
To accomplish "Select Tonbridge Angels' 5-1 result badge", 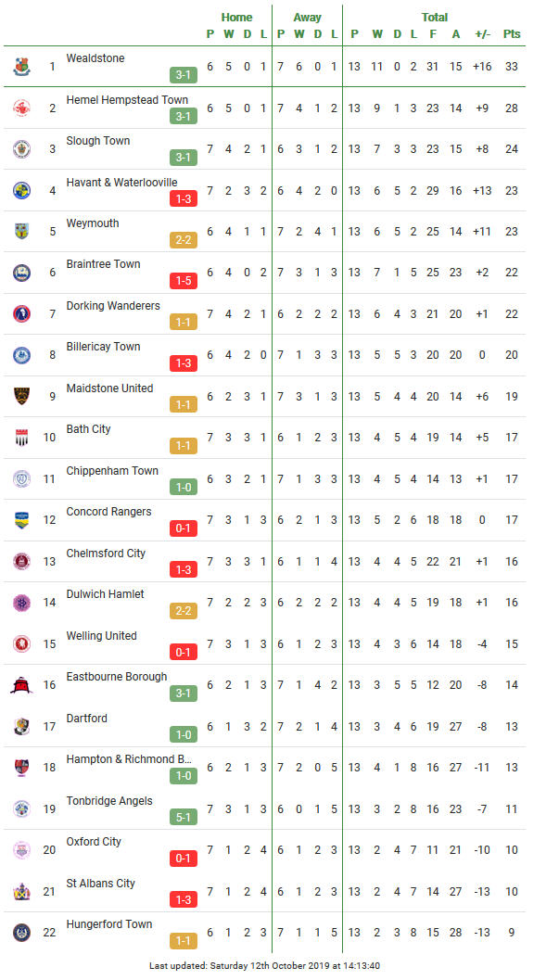I will tap(183, 818).
